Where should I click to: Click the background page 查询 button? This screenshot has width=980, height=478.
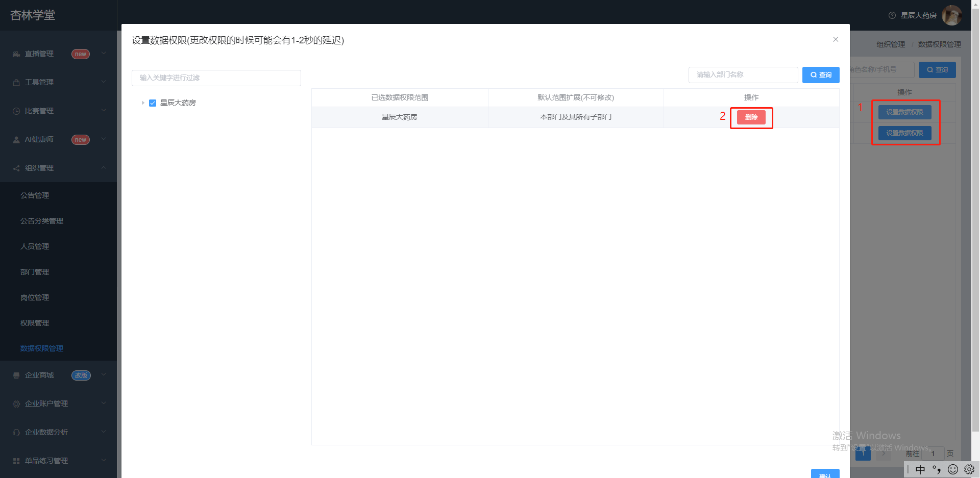click(x=937, y=70)
